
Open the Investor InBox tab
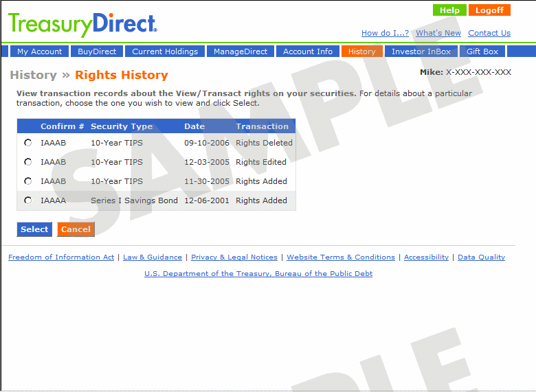click(x=421, y=51)
